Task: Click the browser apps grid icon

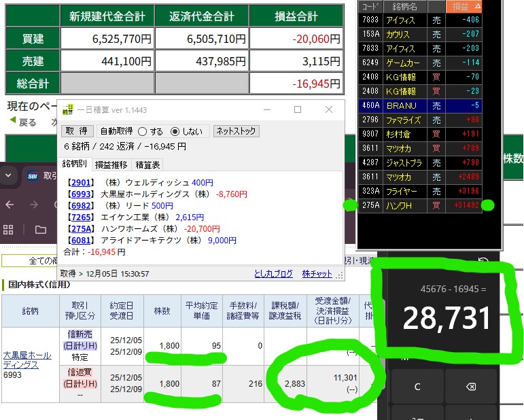Action: (9, 230)
